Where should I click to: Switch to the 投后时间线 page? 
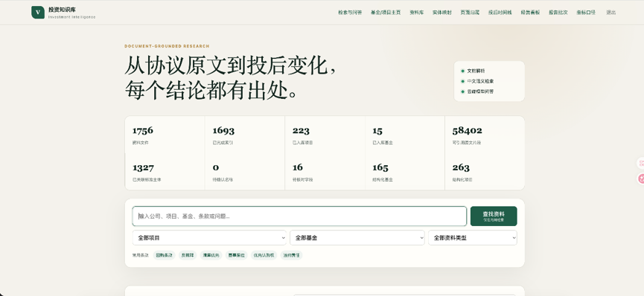click(x=500, y=13)
